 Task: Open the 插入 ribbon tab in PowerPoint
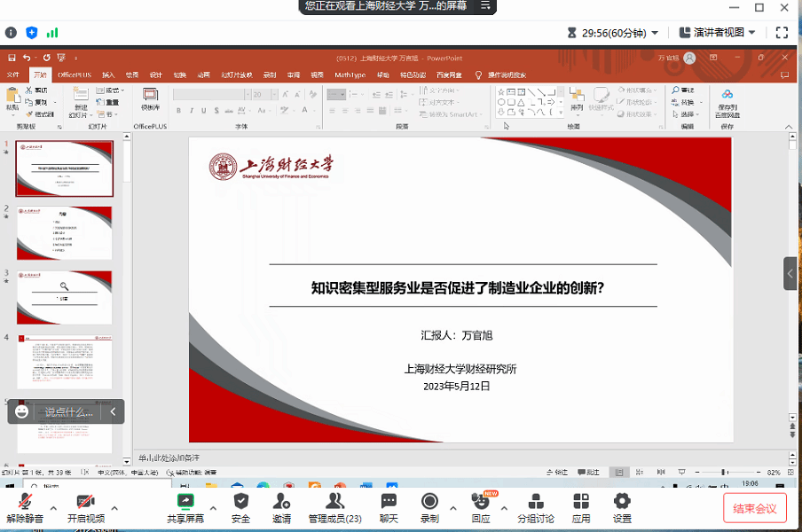108,75
